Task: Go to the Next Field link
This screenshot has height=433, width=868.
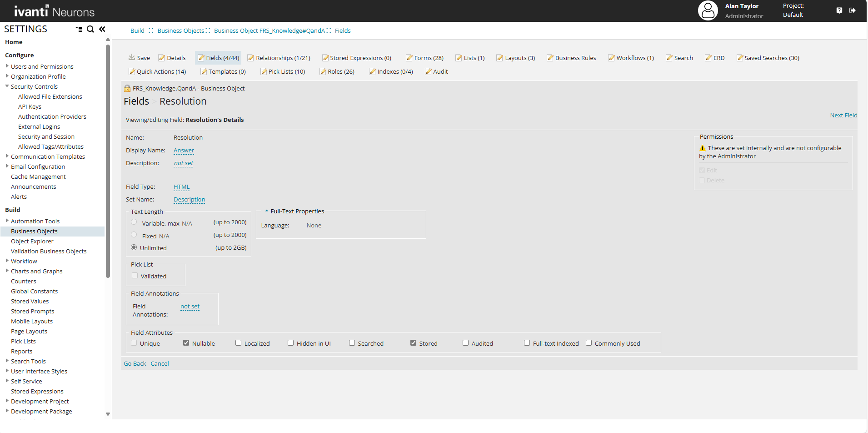Action: [843, 115]
